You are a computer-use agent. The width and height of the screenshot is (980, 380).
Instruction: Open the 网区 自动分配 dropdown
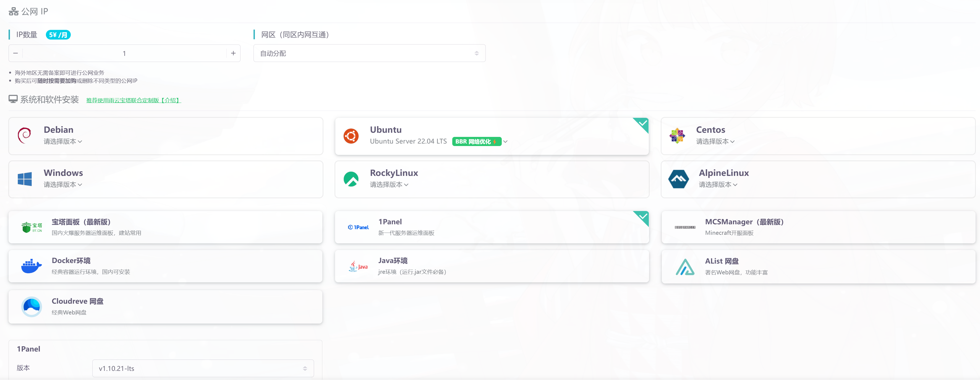369,53
